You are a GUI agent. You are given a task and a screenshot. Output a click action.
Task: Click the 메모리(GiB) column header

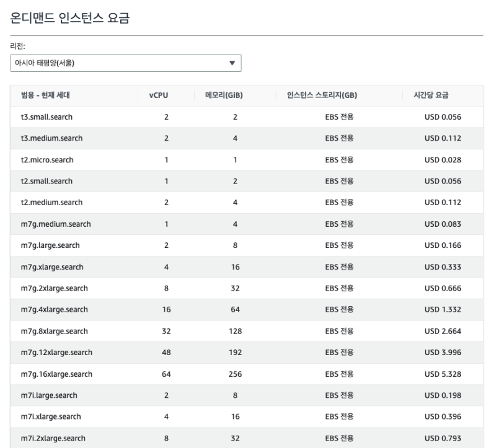223,95
